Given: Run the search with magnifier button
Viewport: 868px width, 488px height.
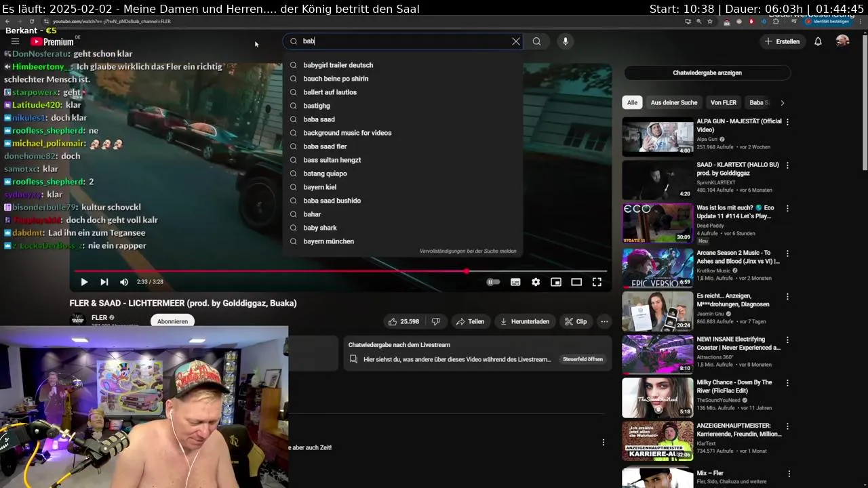Looking at the screenshot, I should [x=536, y=41].
